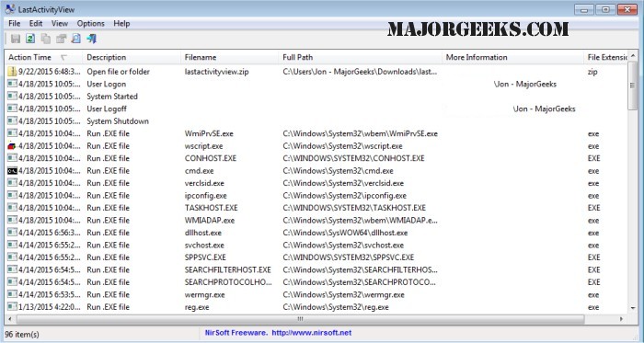Select the wermgr.exe filename cell
This screenshot has width=644, height=343.
(204, 294)
